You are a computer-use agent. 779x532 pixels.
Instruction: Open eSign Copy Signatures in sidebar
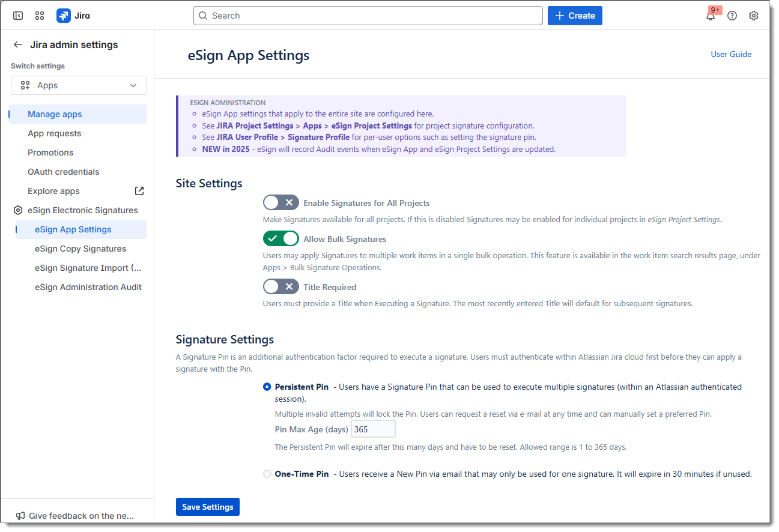point(80,249)
